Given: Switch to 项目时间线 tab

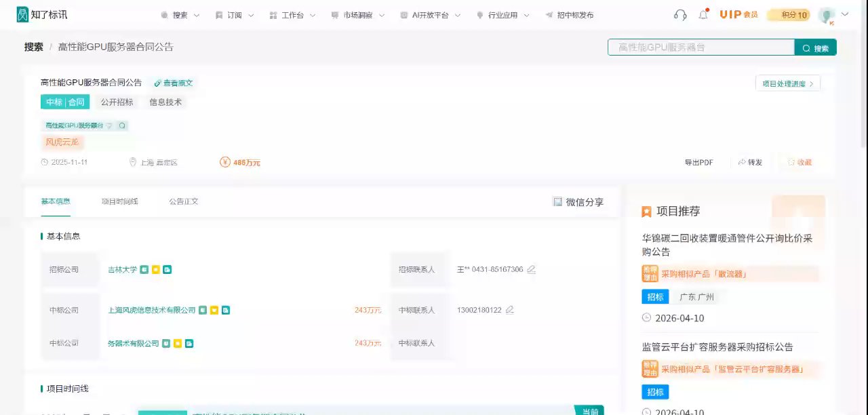Looking at the screenshot, I should 120,201.
